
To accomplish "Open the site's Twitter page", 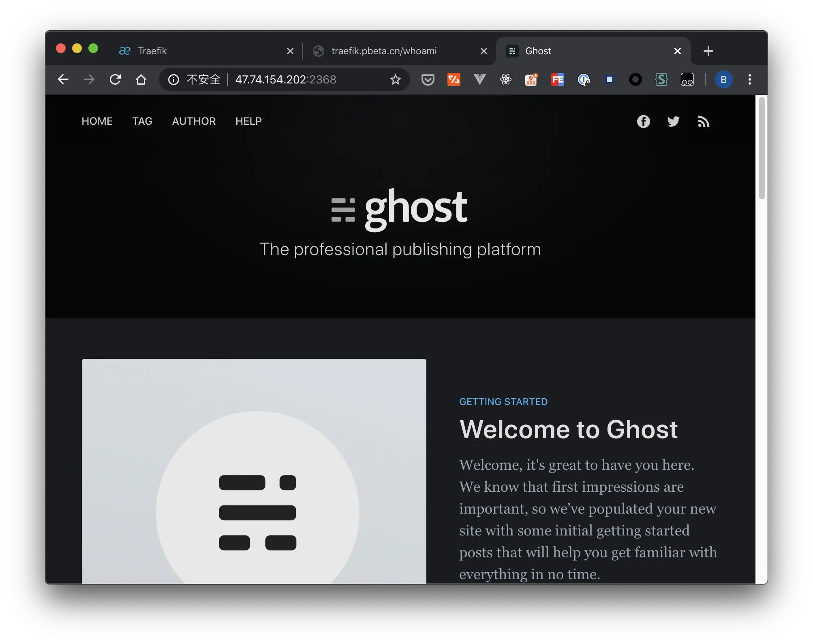I will pos(673,121).
